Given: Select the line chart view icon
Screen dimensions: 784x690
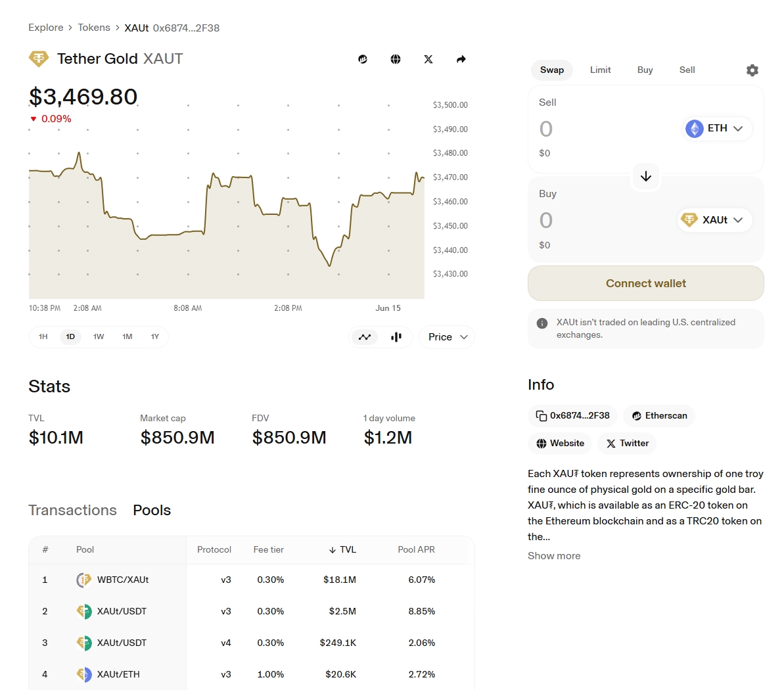Looking at the screenshot, I should point(365,337).
